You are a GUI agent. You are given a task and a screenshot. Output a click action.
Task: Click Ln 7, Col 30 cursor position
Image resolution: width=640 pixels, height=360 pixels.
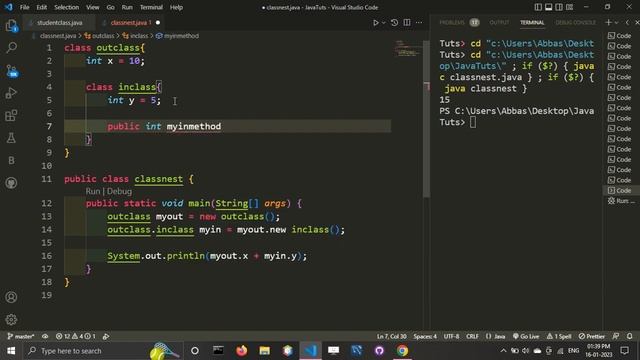tap(391, 336)
